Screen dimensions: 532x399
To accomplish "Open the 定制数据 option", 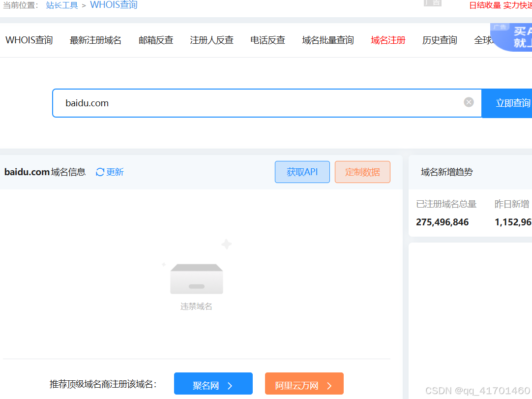I will pyautogui.click(x=362, y=172).
